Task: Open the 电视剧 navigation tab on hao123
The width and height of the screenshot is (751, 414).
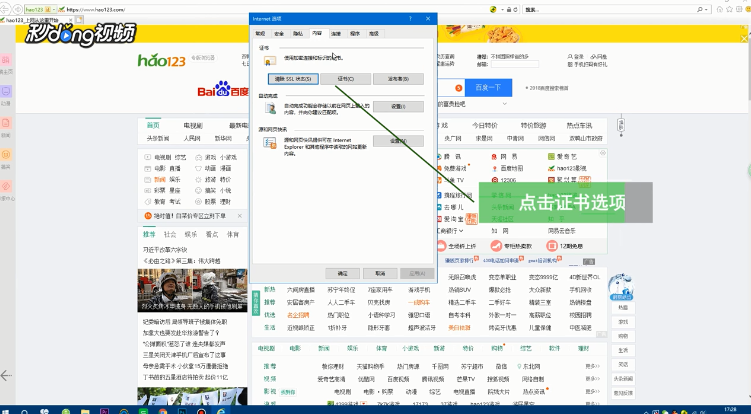Action: 193,126
